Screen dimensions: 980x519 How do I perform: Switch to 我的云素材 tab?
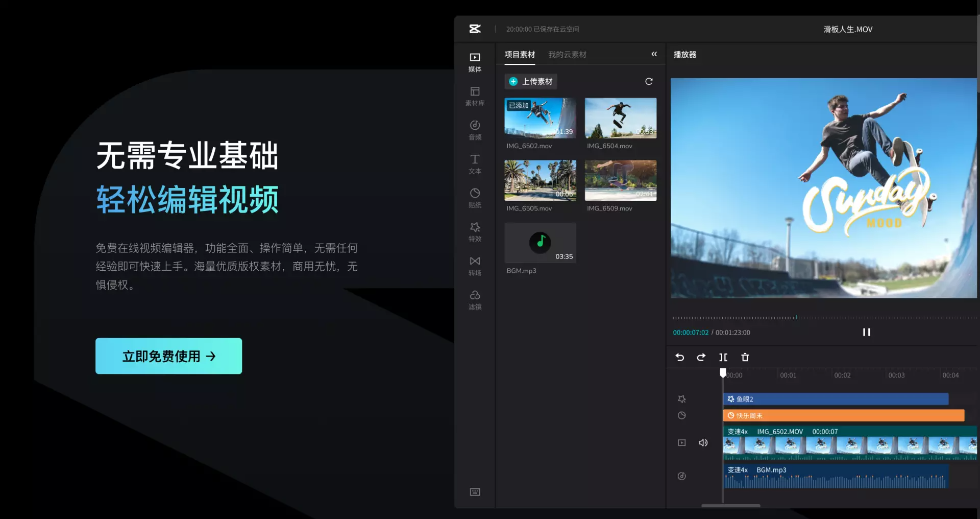567,55
